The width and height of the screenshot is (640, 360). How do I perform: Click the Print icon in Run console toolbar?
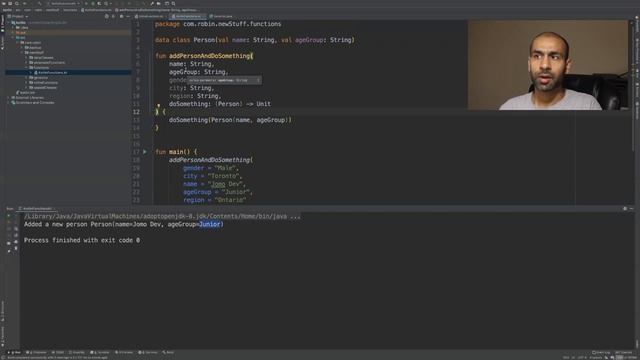(16, 242)
